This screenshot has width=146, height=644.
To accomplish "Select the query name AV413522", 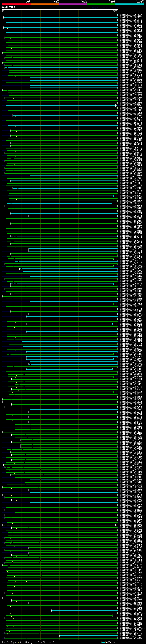I will pos(8,7).
